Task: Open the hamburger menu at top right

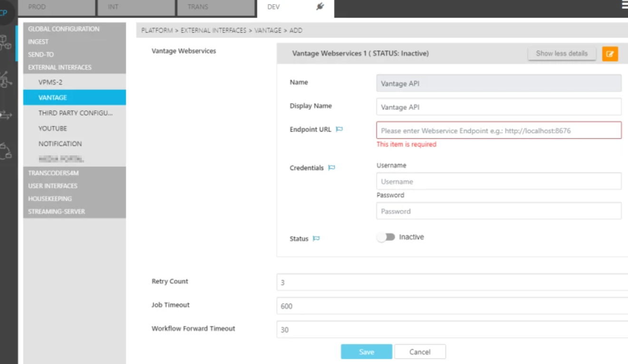Action: point(624,5)
